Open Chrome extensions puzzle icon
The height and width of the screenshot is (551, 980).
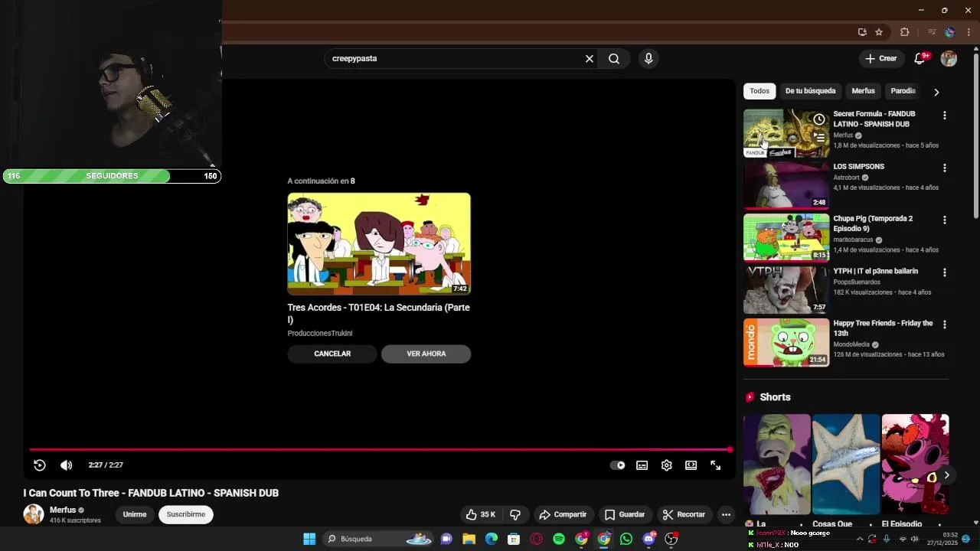(905, 32)
